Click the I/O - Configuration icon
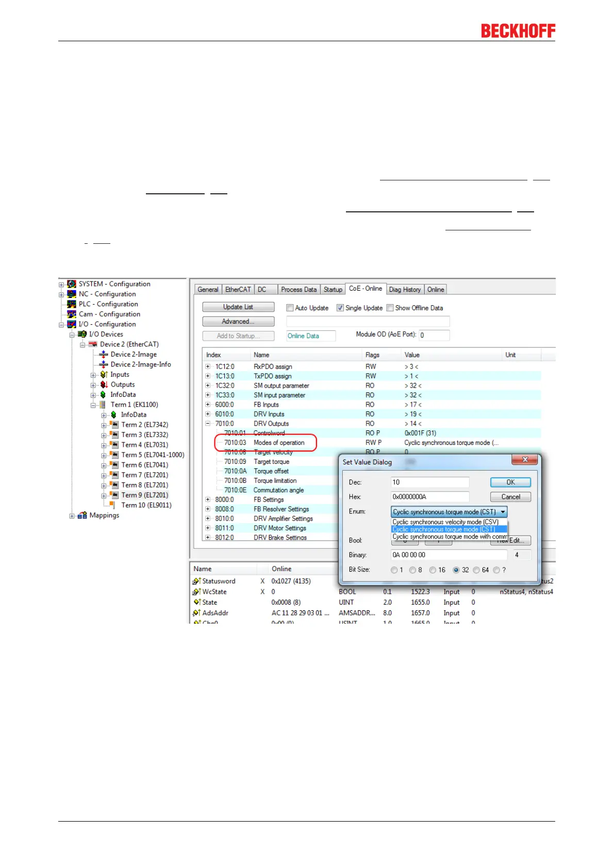614x868 pixels. point(72,324)
